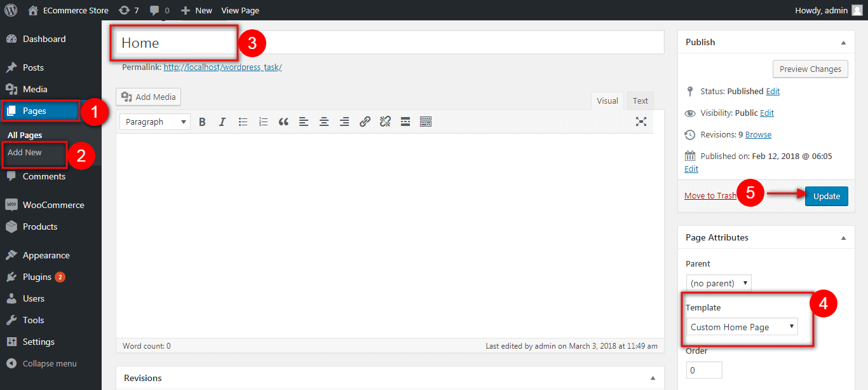Open the Template dropdown showing Custom Home Page

(x=742, y=327)
